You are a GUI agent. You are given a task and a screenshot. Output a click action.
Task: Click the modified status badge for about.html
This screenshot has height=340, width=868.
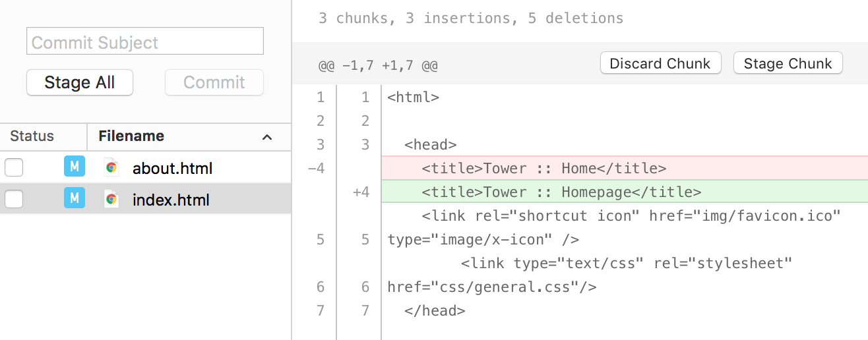(75, 167)
